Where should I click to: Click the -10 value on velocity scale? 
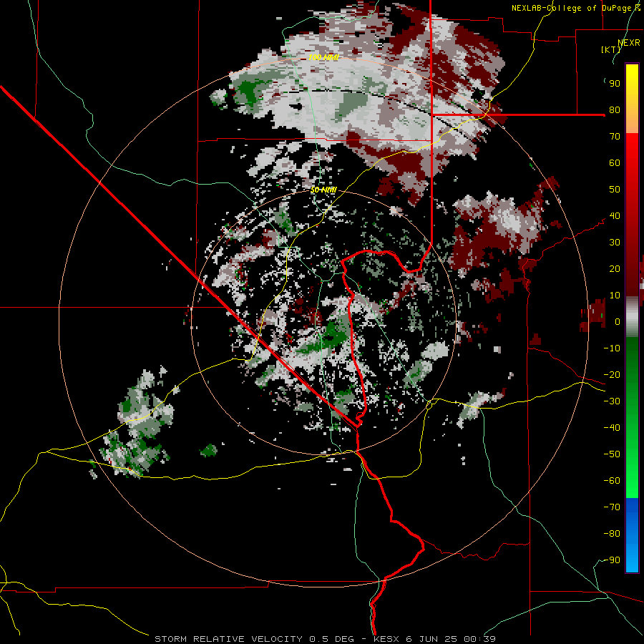(x=612, y=348)
